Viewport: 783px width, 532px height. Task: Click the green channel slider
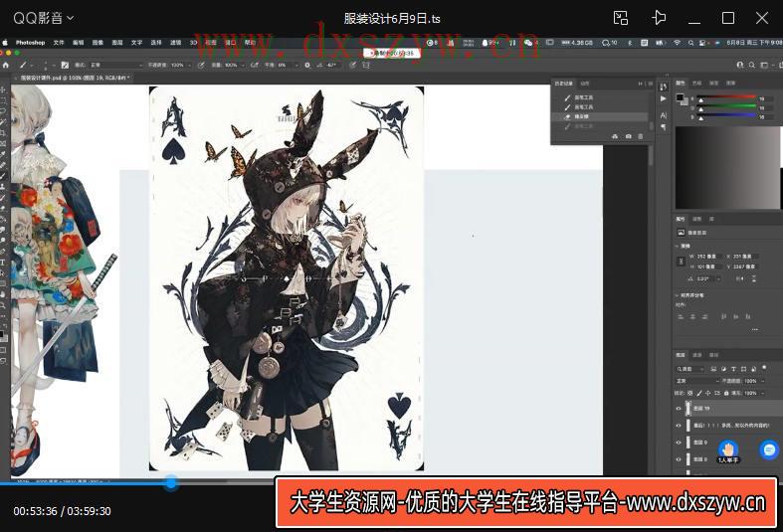[727, 105]
